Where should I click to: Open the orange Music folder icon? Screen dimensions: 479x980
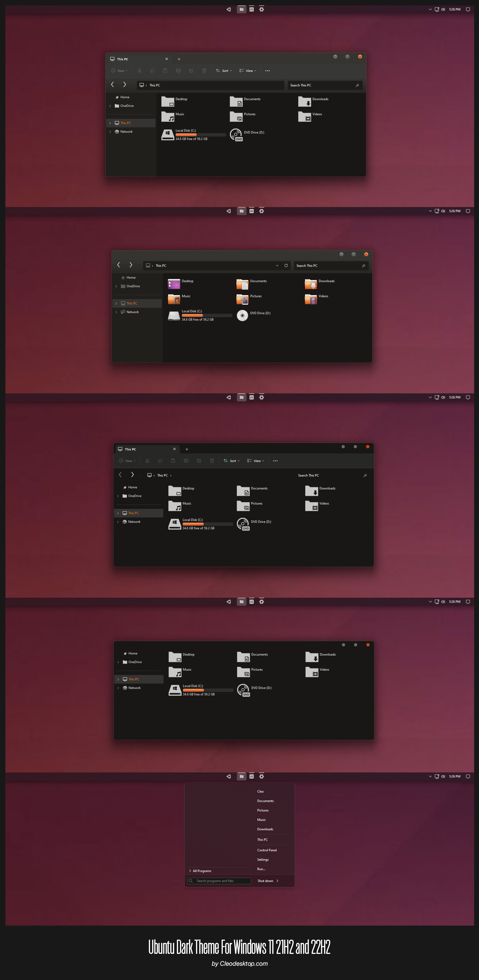click(x=174, y=299)
